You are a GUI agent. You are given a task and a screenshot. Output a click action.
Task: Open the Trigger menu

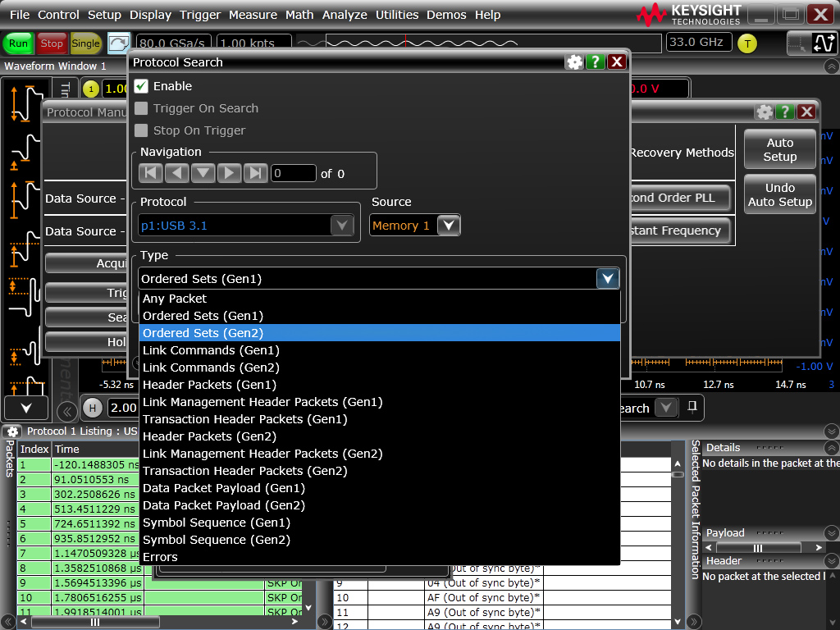point(200,15)
